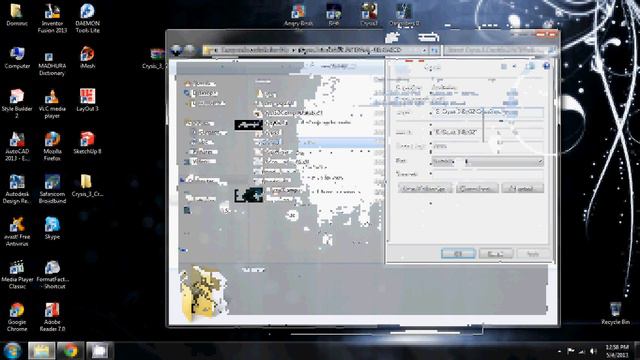Screen dimensions: 640x360
Task: Select Media Player Classic icon
Action: coord(17,275)
